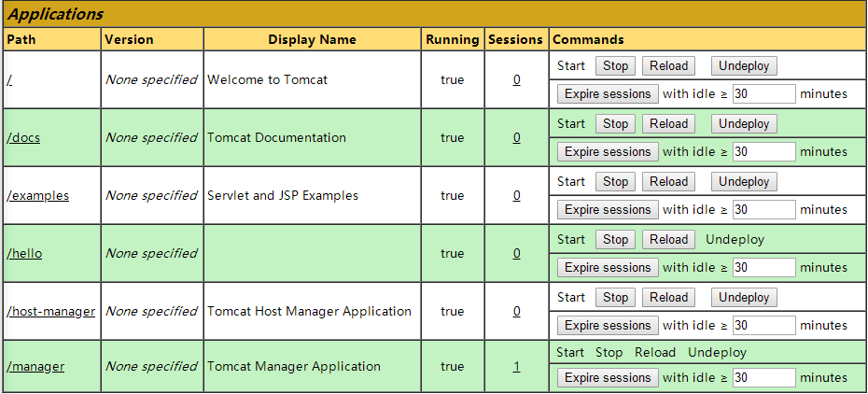This screenshot has height=394, width=868.
Task: Reload the /docs application
Action: (x=668, y=124)
